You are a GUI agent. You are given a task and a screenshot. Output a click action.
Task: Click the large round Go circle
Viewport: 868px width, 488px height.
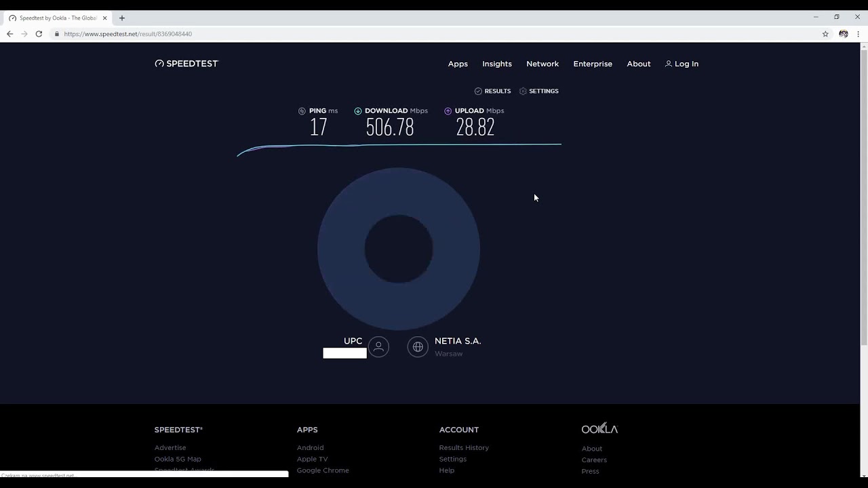click(x=399, y=249)
